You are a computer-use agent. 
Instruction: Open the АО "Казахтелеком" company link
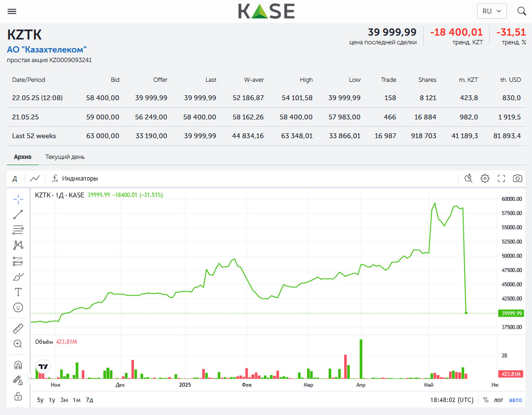(x=47, y=50)
